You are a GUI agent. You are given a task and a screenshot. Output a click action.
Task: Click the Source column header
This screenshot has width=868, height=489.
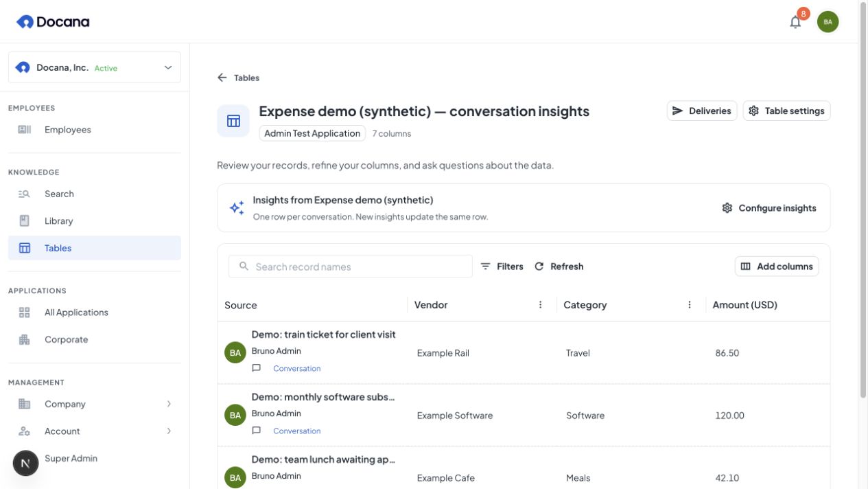(241, 305)
